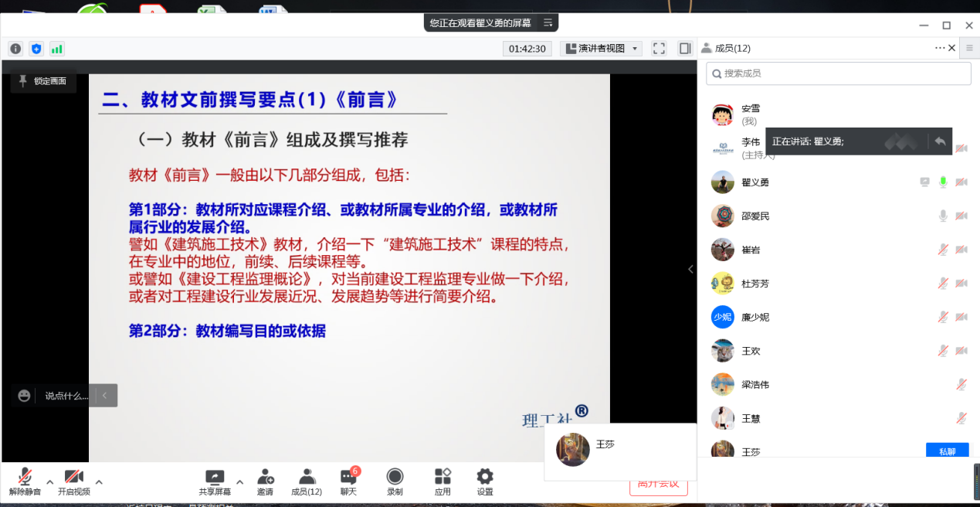
Task: Open the members panel three-dot menu
Action: coord(939,48)
